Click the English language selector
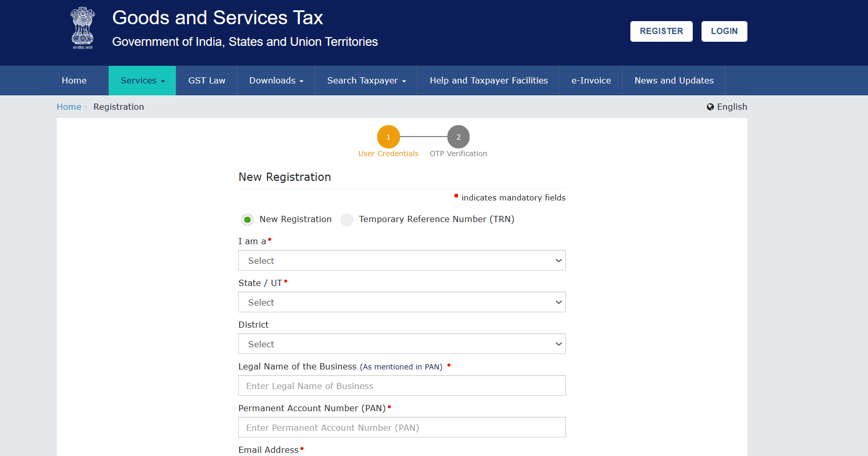868x456 pixels. (x=727, y=107)
